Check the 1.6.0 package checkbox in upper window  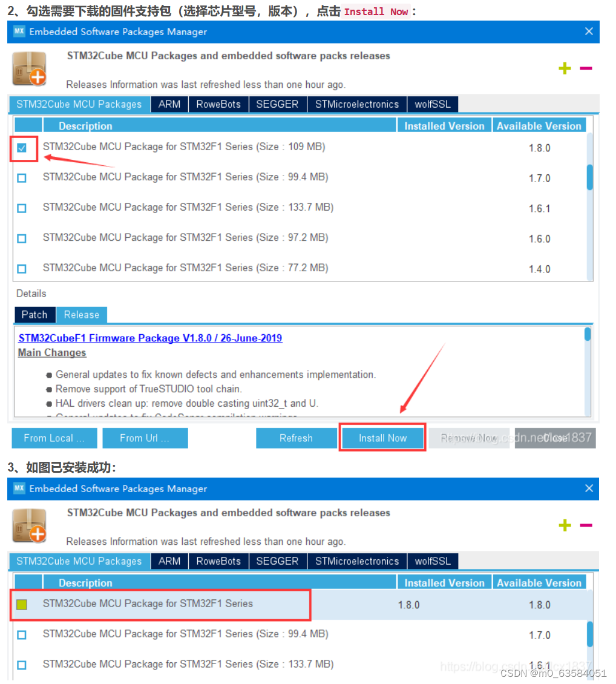pos(22,238)
